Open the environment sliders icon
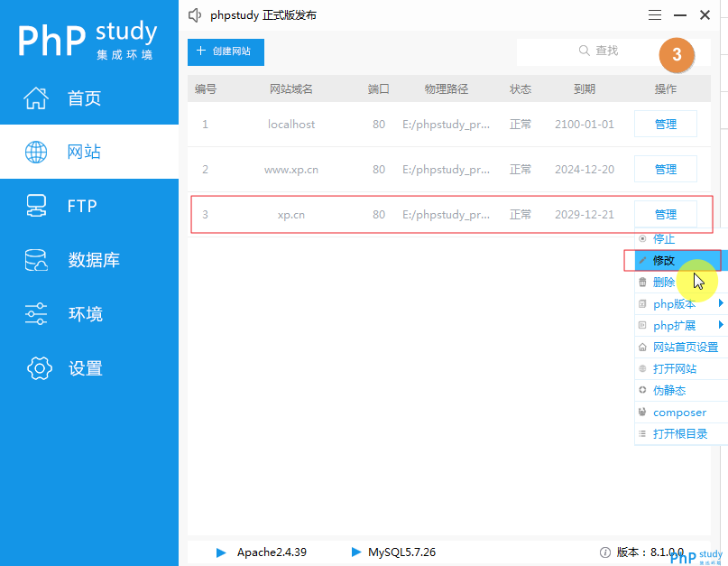728x566 pixels. [x=36, y=314]
